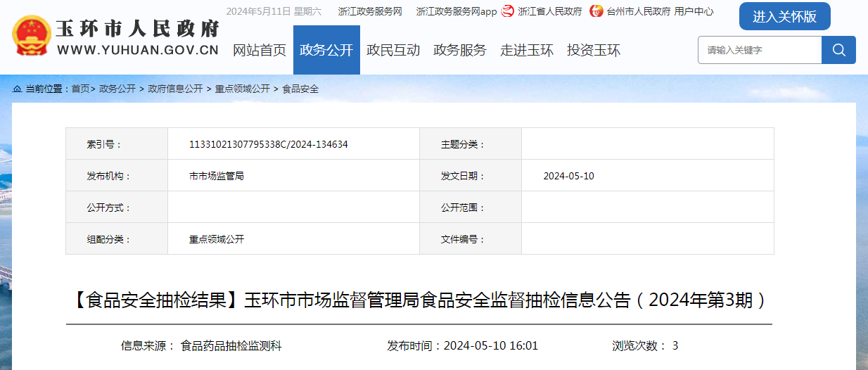Screen dimensions: 868x370
Task: Click 政府信息公开 in the breadcrumb
Action: 175,89
